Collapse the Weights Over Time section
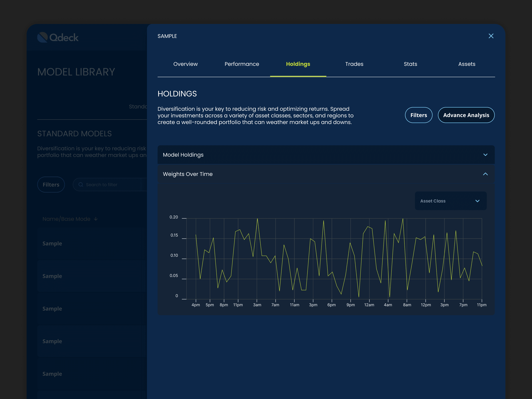This screenshot has height=399, width=532. pos(485,174)
